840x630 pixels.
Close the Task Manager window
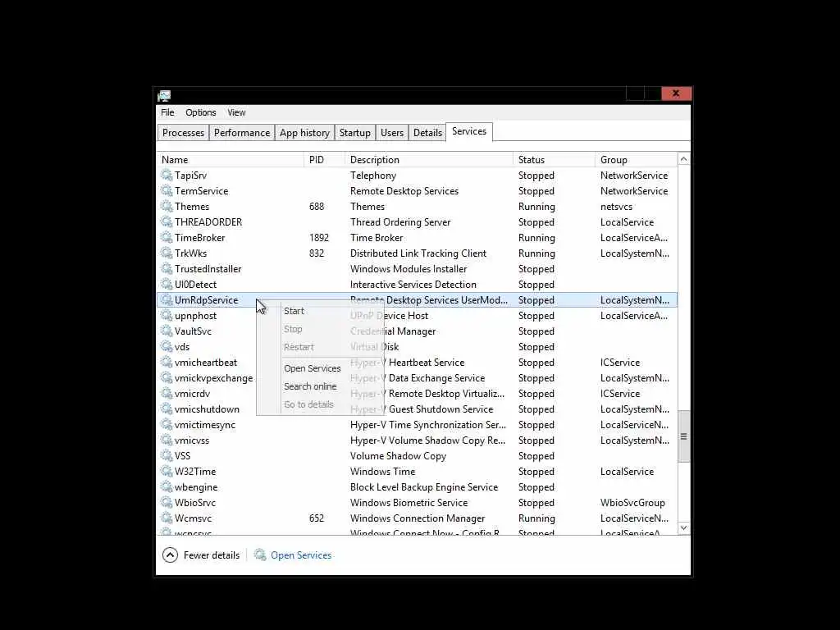(676, 94)
